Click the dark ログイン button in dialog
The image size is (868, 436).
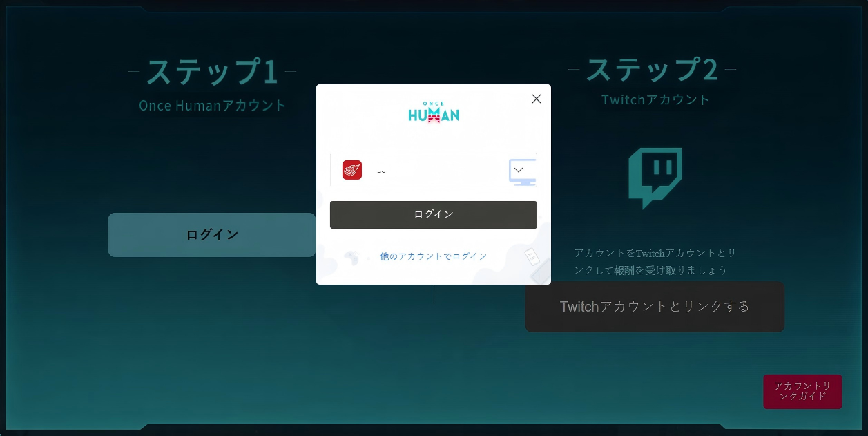(434, 215)
